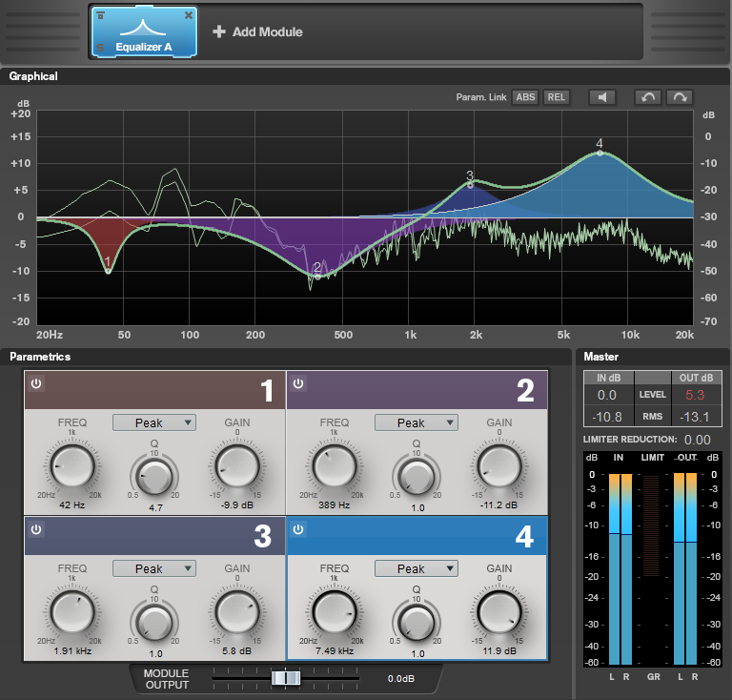732x700 pixels.
Task: Click band 3 GAIN knob
Action: [237, 612]
